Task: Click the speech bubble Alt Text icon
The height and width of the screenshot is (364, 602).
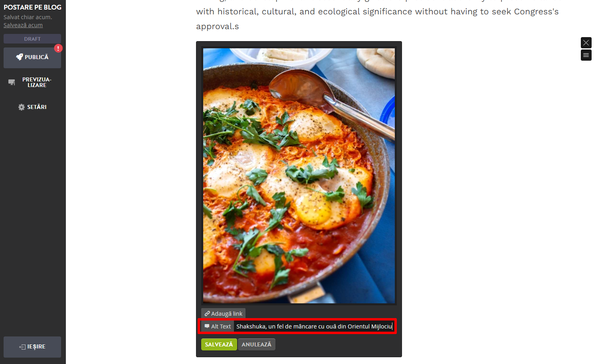Action: click(207, 326)
